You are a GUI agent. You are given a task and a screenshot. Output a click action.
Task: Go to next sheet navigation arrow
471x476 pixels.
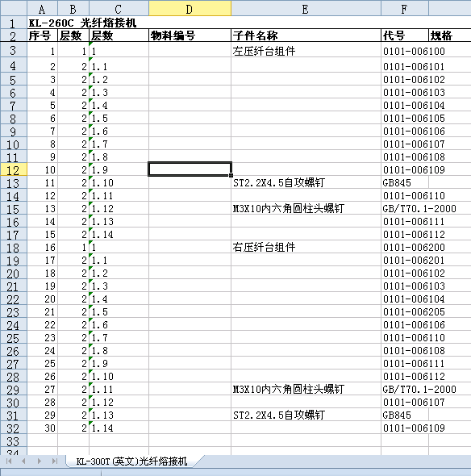40,461
